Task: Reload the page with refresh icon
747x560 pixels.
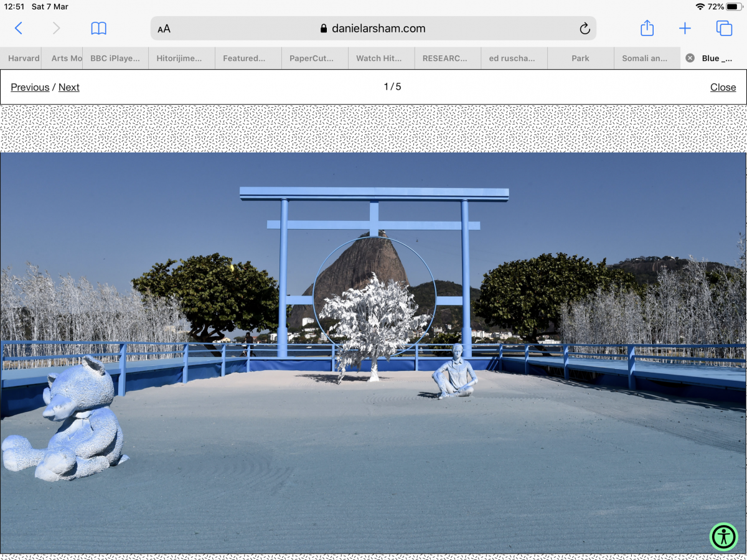Action: pyautogui.click(x=584, y=29)
